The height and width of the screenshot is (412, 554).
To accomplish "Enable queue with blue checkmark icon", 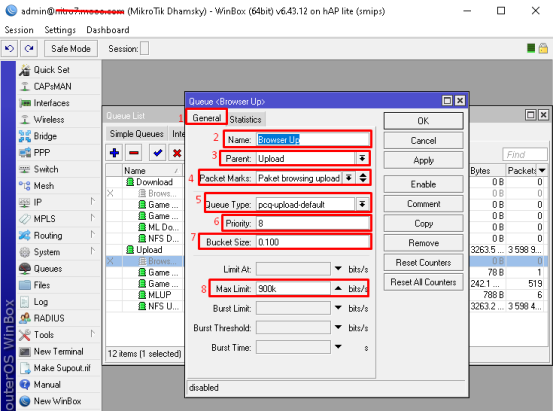I will [158, 153].
